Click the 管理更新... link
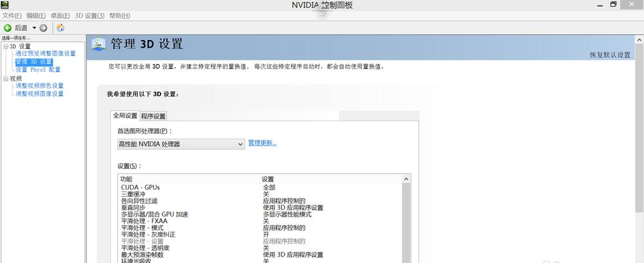This screenshot has width=644, height=263. (263, 143)
